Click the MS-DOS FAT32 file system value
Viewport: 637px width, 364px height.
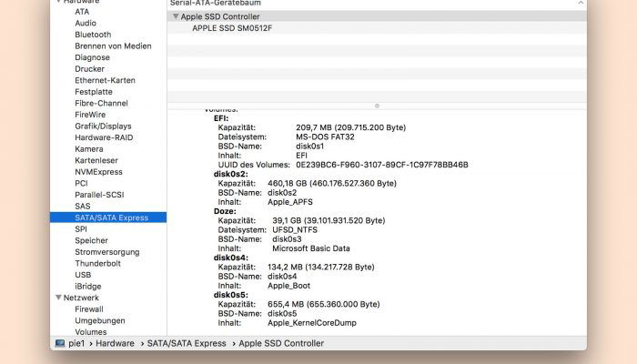tap(325, 136)
